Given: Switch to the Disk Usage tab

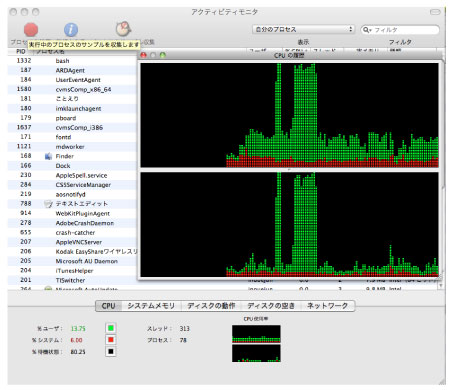Looking at the screenshot, I should (271, 306).
